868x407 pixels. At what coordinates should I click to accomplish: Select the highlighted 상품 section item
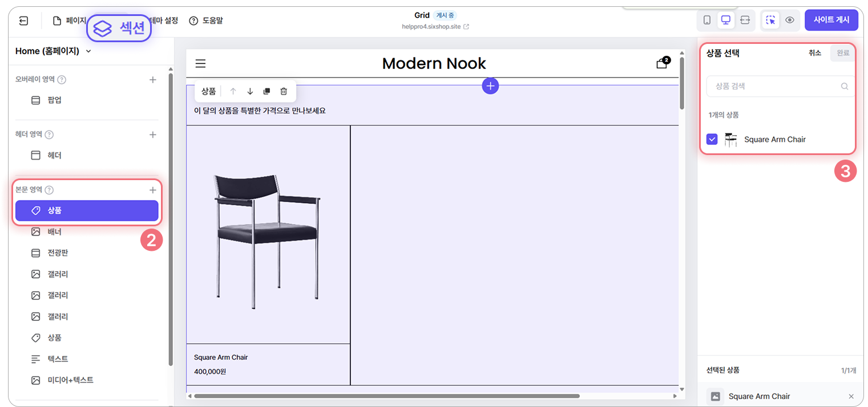point(87,210)
